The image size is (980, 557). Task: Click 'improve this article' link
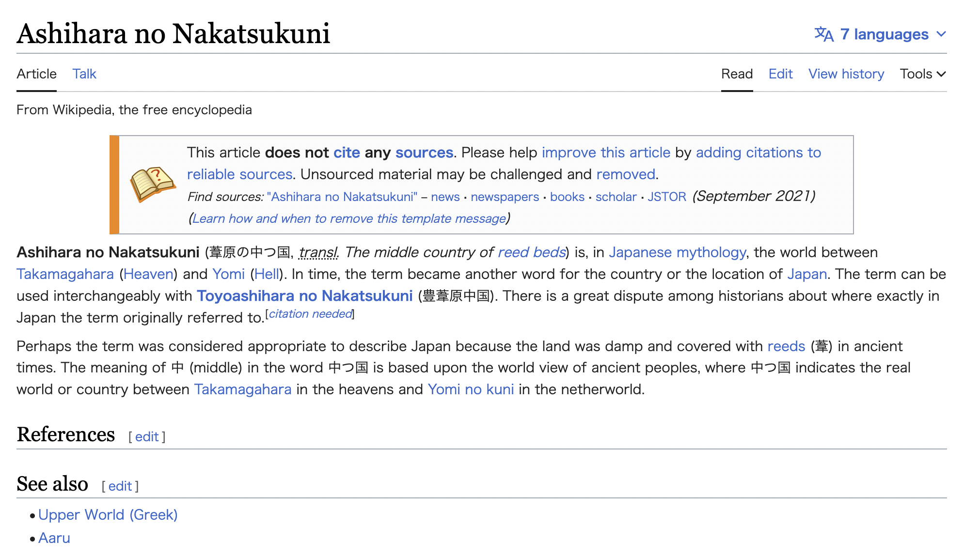606,153
